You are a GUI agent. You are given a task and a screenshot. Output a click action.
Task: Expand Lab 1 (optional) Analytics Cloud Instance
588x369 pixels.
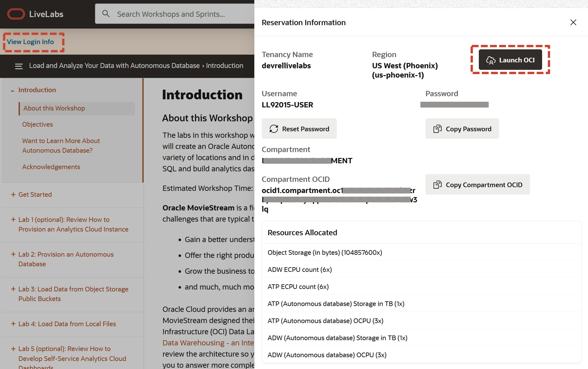[x=13, y=220]
